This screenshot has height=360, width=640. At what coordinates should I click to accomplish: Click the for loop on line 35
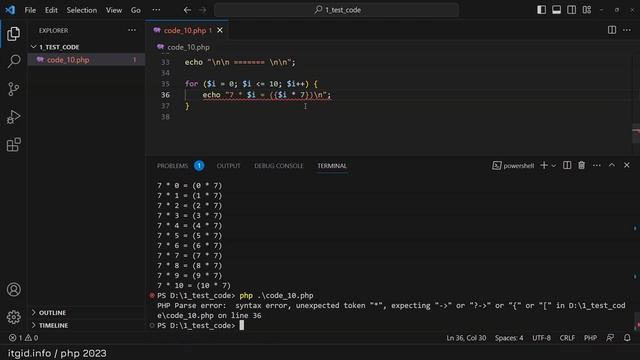coord(251,84)
